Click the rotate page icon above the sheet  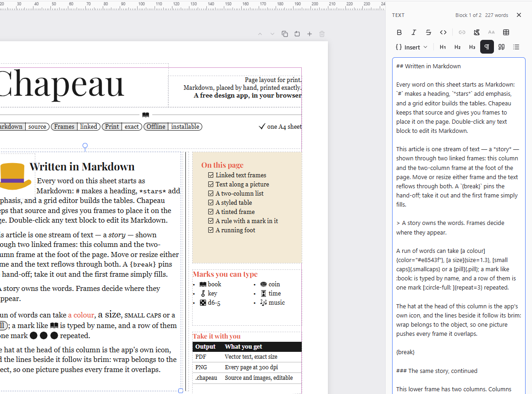pyautogui.click(x=297, y=34)
